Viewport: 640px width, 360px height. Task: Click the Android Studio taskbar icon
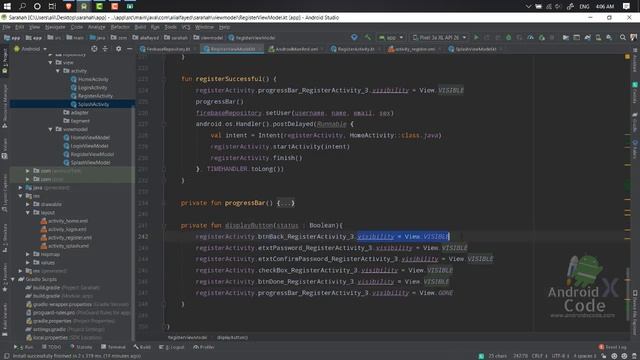point(84,6)
